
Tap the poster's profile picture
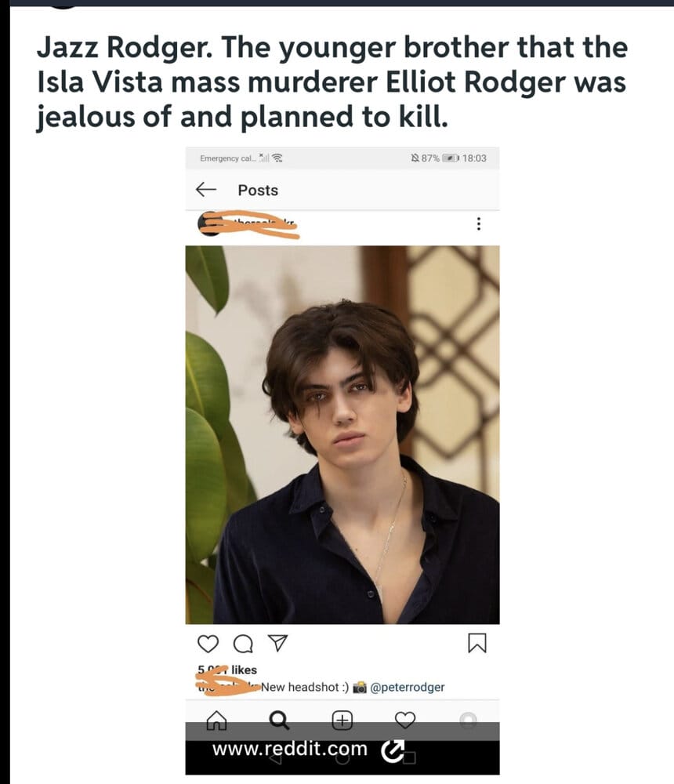coord(209,223)
